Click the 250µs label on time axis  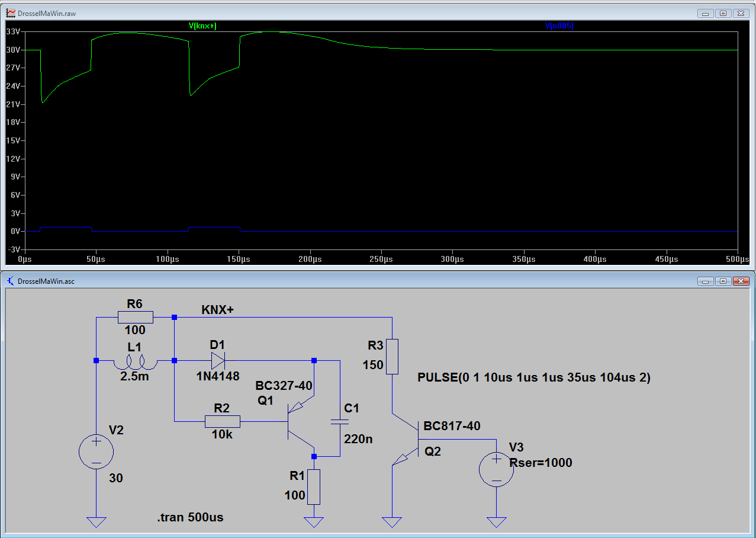(381, 260)
